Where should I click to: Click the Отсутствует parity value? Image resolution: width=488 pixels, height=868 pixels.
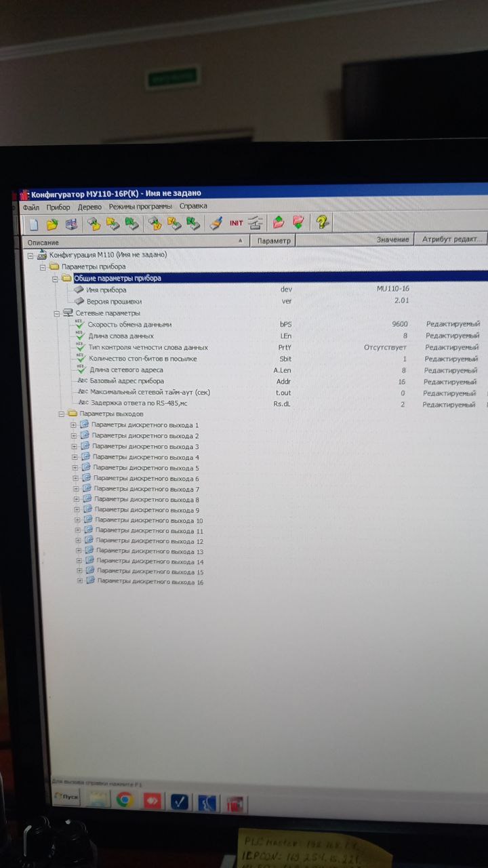point(386,347)
